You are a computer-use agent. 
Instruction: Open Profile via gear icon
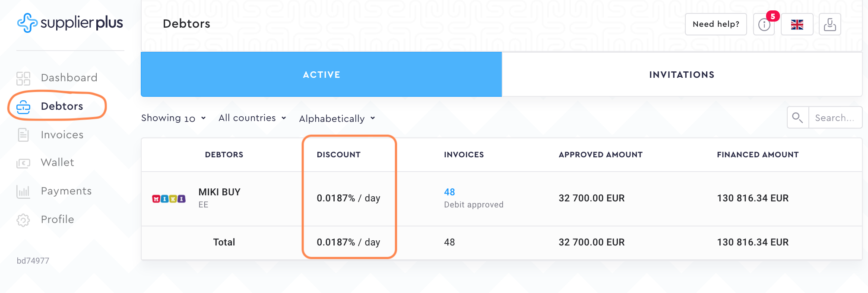pyautogui.click(x=23, y=220)
